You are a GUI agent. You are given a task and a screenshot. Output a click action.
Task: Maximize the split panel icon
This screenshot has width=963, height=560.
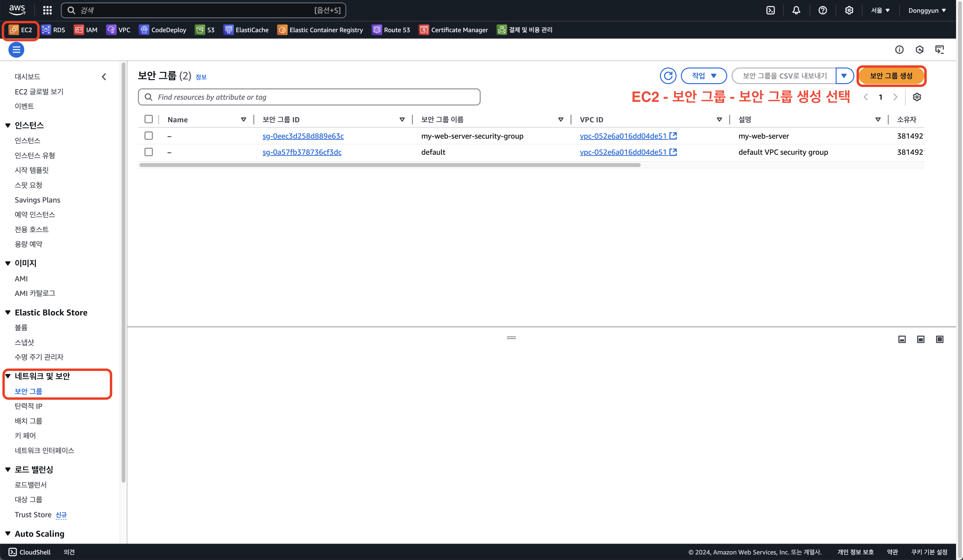(940, 339)
